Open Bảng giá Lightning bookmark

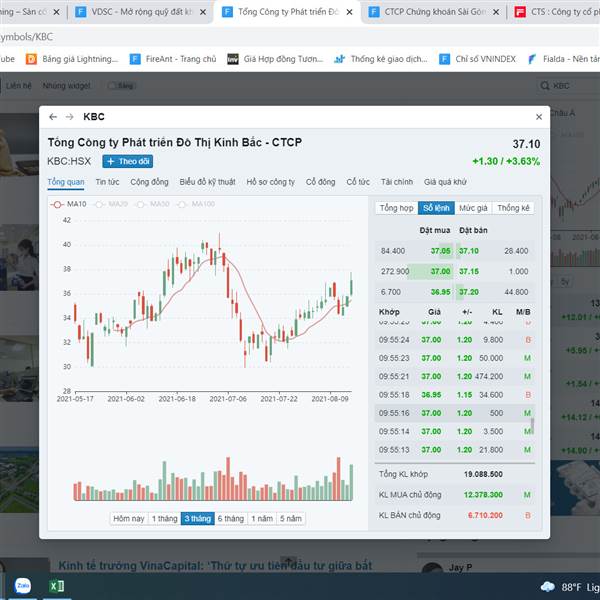pos(72,59)
